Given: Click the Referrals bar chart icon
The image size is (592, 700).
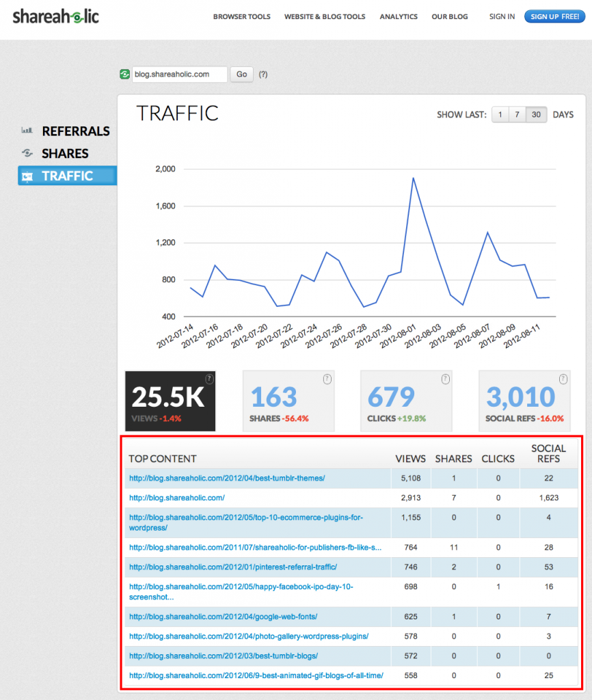Looking at the screenshot, I should coord(27,131).
